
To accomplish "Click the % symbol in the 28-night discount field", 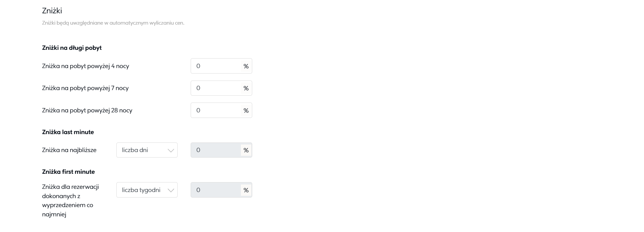I will tap(246, 111).
